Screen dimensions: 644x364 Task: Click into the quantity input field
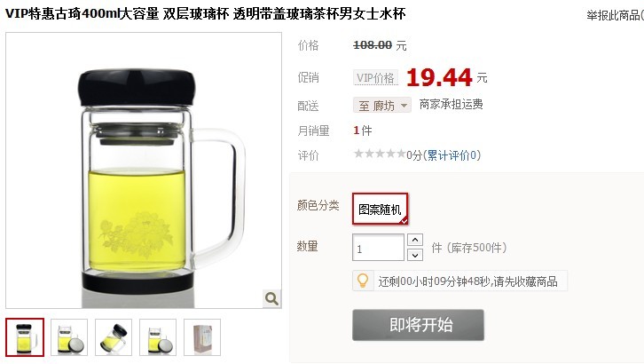click(378, 248)
